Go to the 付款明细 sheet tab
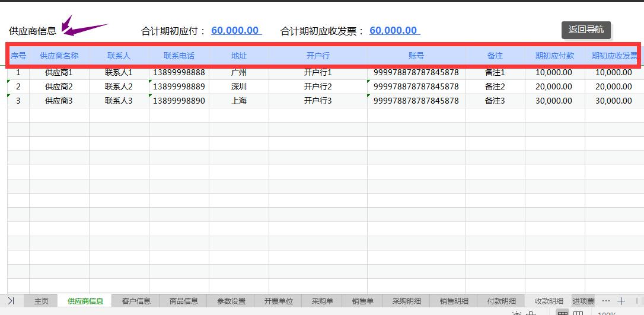The image size is (644, 315). click(x=502, y=301)
